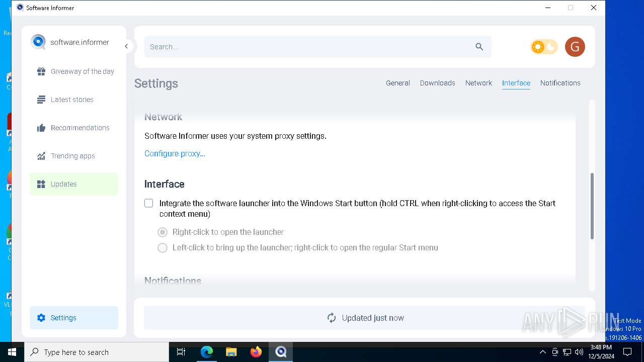Click the Software Informer taskbar icon
The width and height of the screenshot is (644, 362).
coord(281,352)
